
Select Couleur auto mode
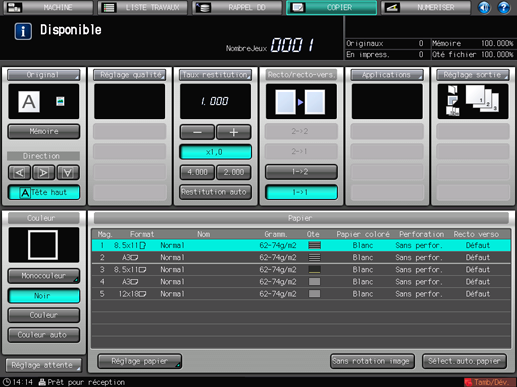(44, 335)
